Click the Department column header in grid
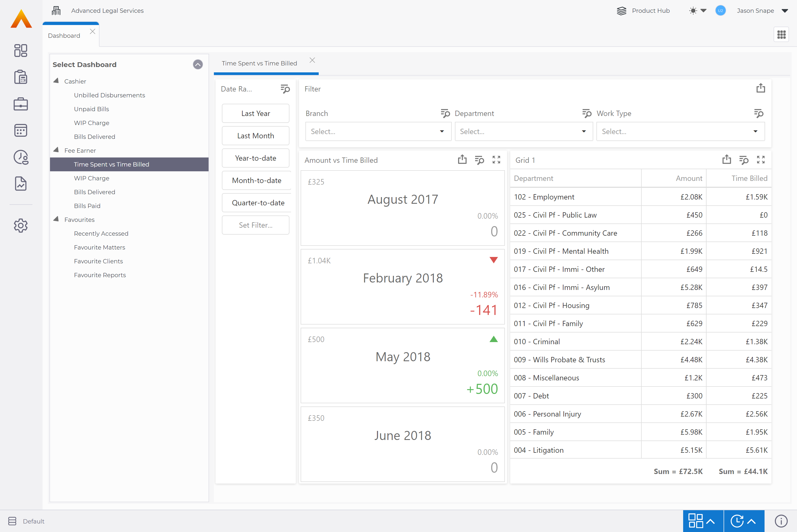Image resolution: width=797 pixels, height=532 pixels. [533, 178]
